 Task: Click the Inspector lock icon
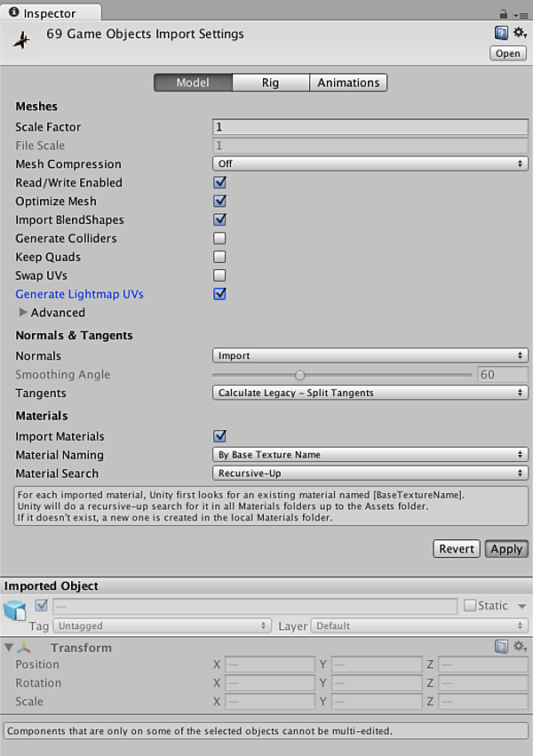coord(503,14)
